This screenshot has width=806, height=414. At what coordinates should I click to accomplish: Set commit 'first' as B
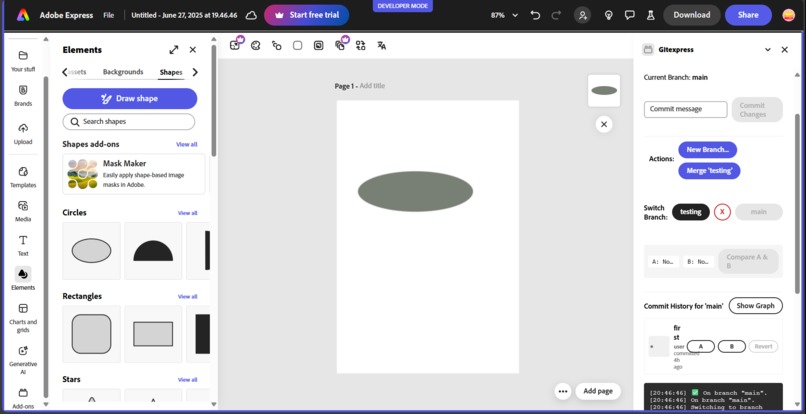[732, 347]
